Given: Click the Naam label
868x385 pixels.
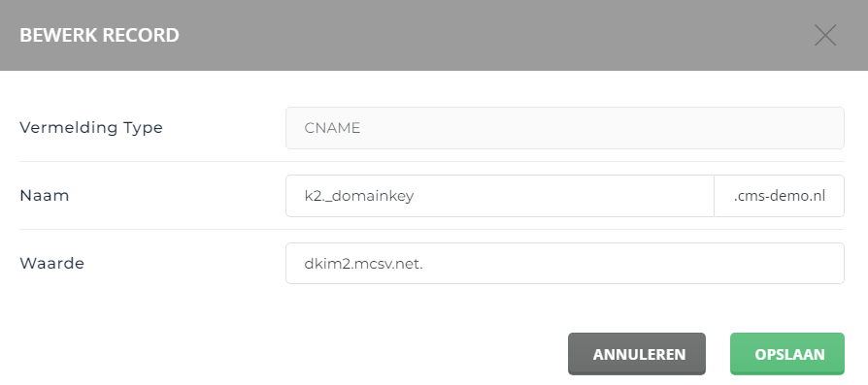Looking at the screenshot, I should point(45,195).
